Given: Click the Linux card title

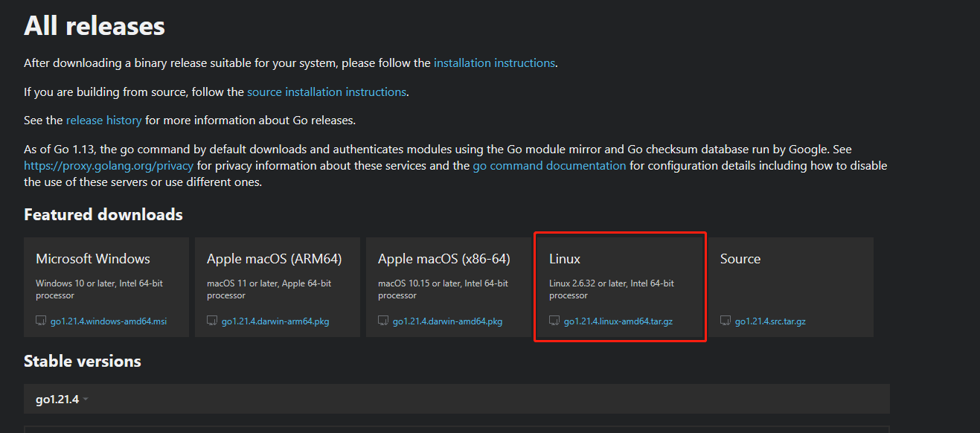Looking at the screenshot, I should [565, 259].
